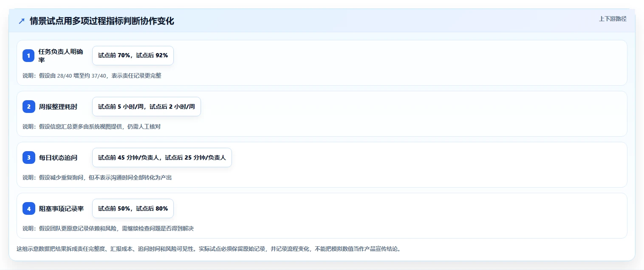Click the note about 28/40 增至约 37/40

pos(92,76)
